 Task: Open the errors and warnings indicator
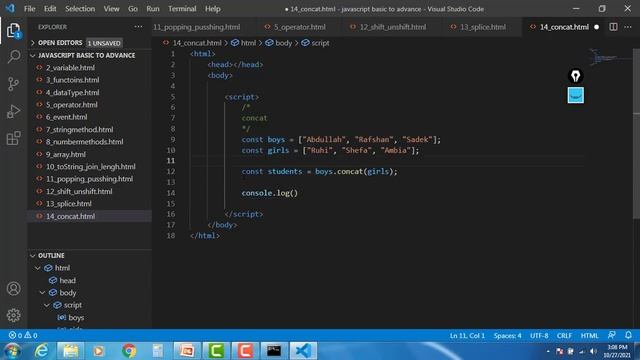click(x=23, y=336)
